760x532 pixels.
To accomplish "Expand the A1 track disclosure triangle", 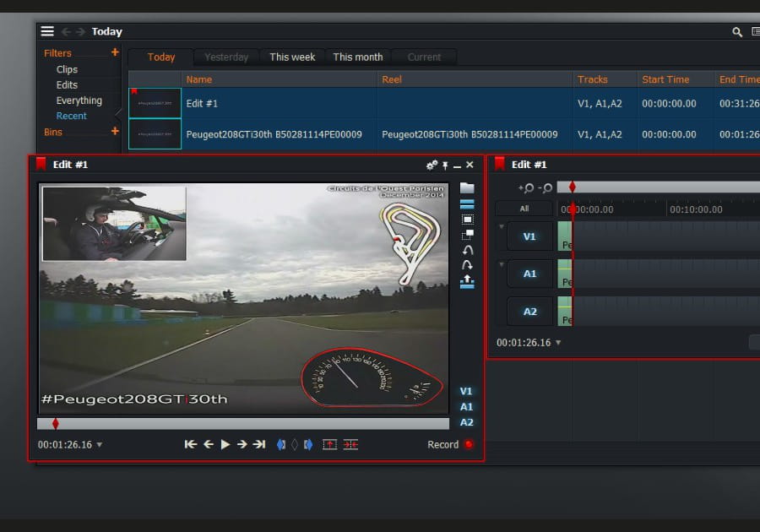I will point(501,264).
